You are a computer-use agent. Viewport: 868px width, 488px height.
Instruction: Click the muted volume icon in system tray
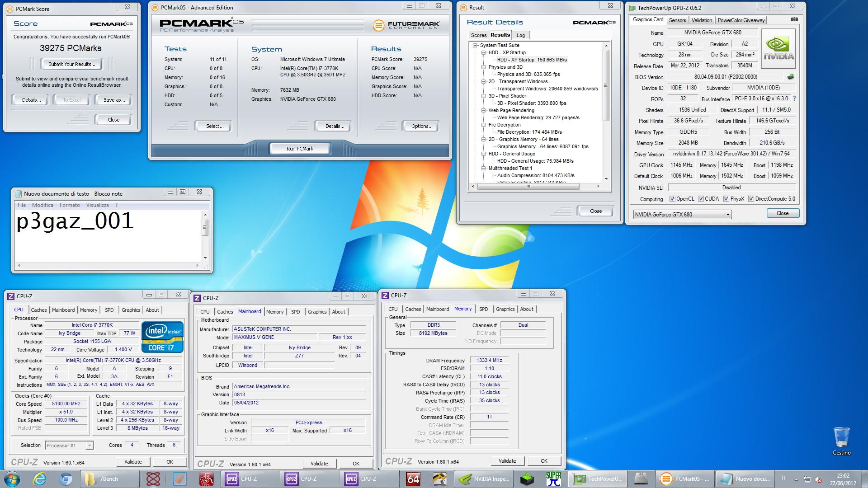tap(819, 479)
